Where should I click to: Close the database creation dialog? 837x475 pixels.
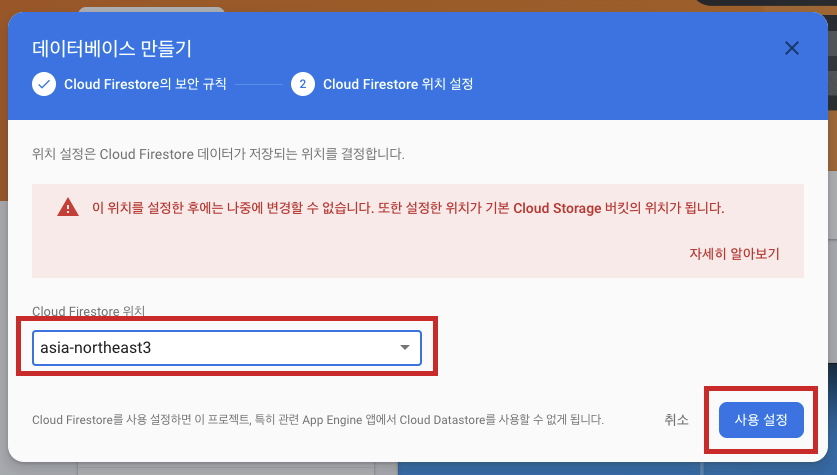click(792, 49)
